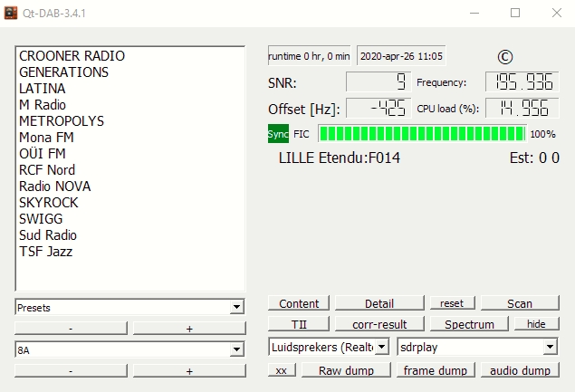575x392 pixels.
Task: Open the 8A channel selector dropdown
Action: coord(129,349)
